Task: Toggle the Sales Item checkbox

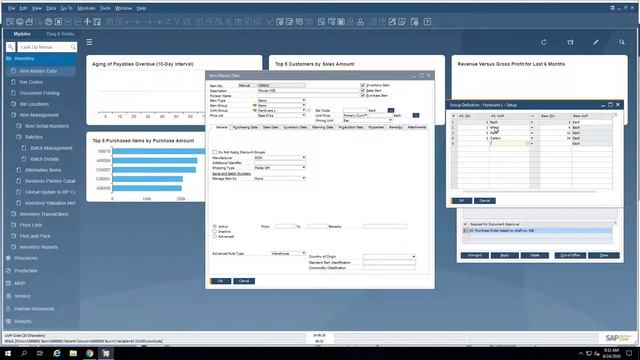Action: click(362, 90)
